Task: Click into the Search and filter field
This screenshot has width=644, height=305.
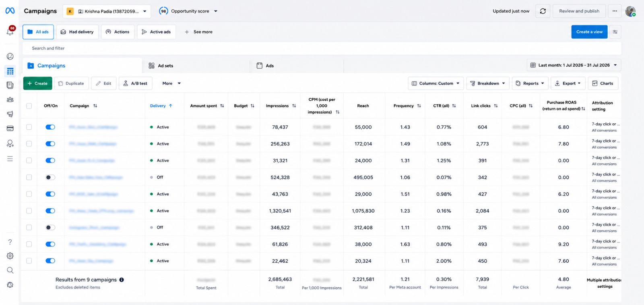Action: pos(322,48)
